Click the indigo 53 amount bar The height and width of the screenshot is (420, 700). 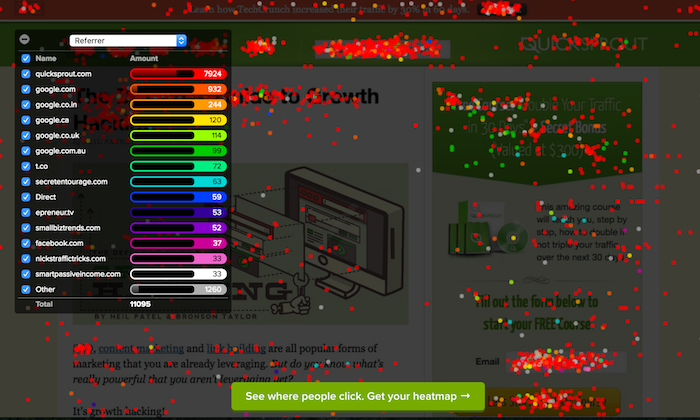coord(178,212)
